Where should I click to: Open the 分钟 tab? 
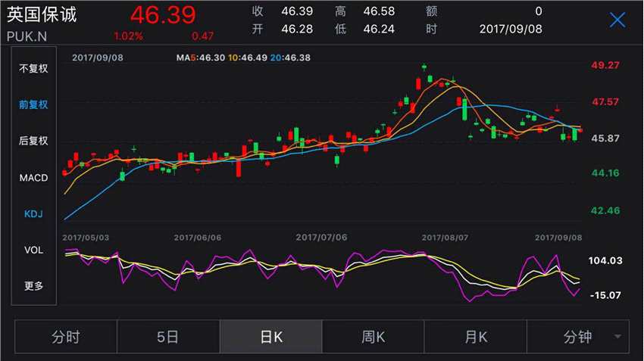pyautogui.click(x=577, y=337)
